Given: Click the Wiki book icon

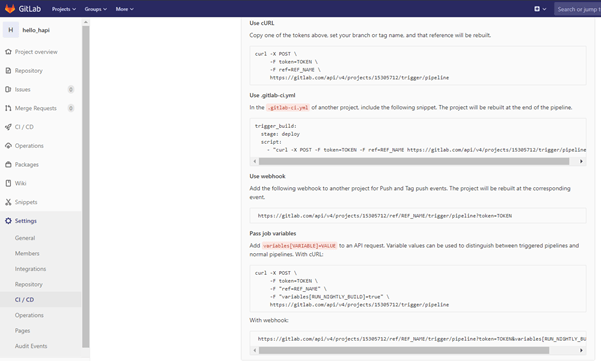Looking at the screenshot, I should (x=8, y=183).
